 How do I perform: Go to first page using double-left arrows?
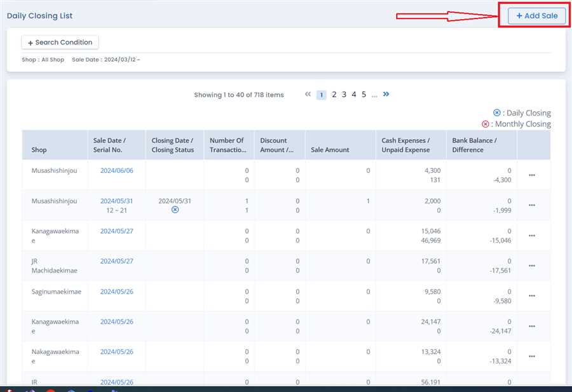[308, 95]
